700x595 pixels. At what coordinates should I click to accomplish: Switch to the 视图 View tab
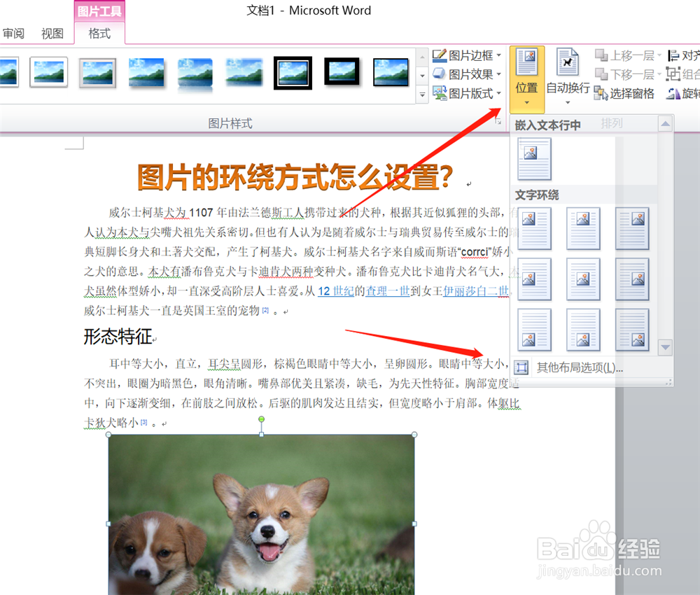tap(52, 34)
